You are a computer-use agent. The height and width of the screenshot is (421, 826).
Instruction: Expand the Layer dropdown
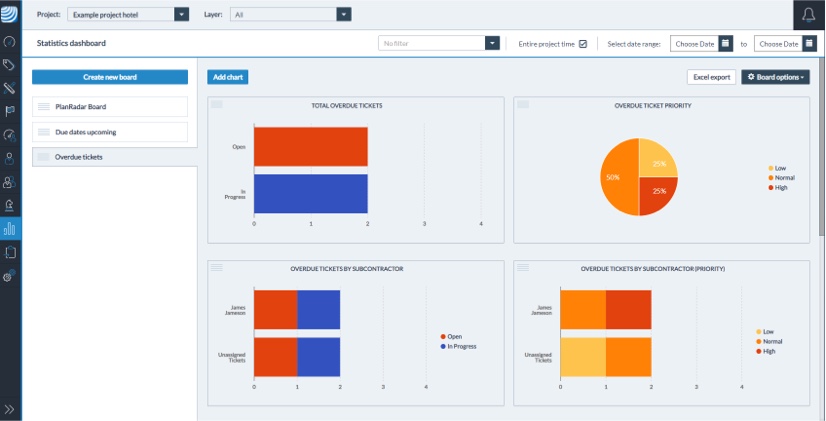coord(344,15)
